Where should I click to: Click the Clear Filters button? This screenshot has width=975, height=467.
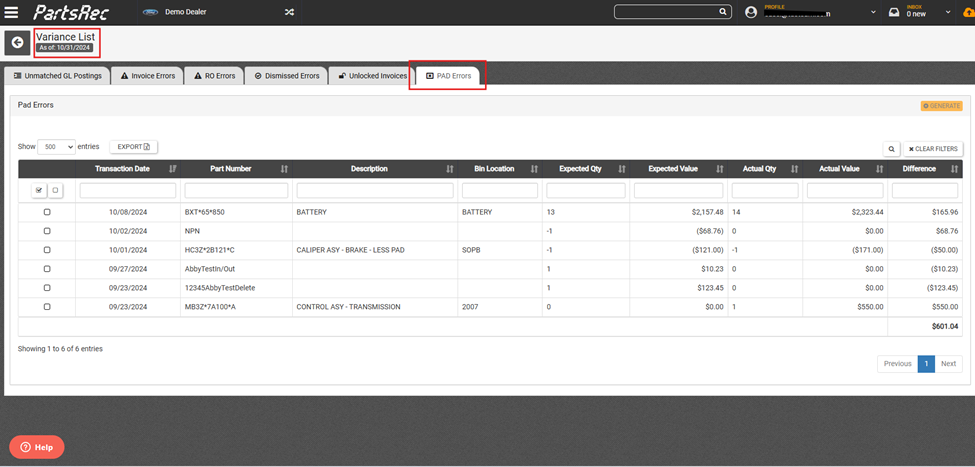[933, 149]
